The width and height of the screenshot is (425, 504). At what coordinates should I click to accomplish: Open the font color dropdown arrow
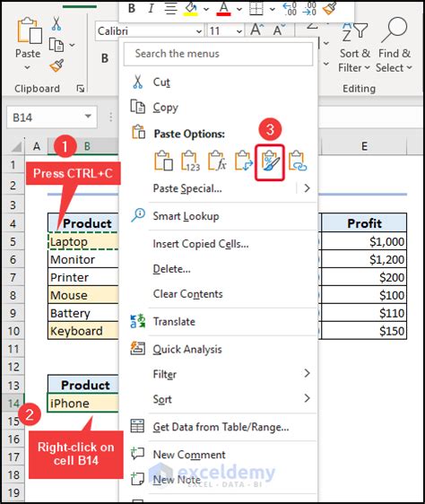(x=239, y=9)
